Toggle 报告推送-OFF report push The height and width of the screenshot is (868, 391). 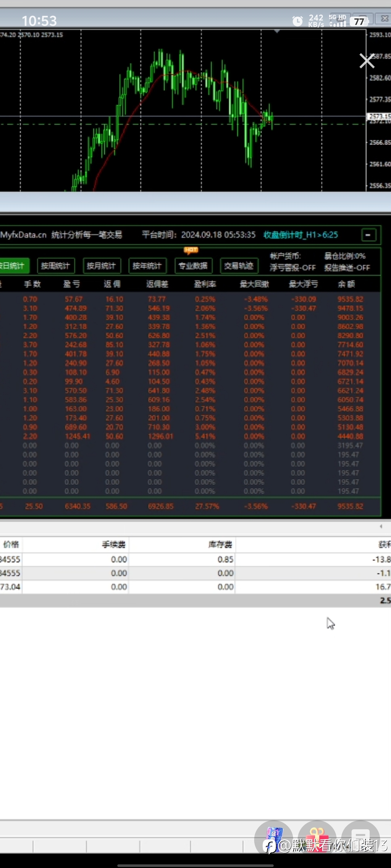click(347, 268)
